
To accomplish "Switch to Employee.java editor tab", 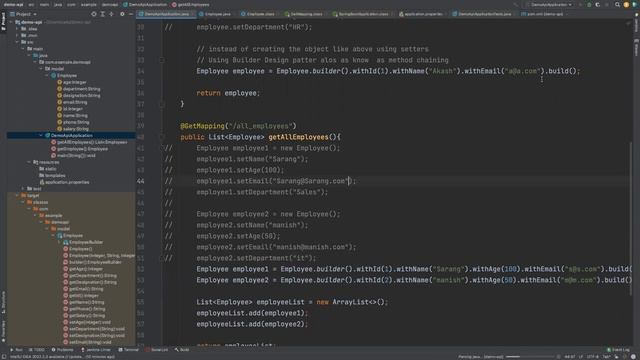I will pos(217,14).
